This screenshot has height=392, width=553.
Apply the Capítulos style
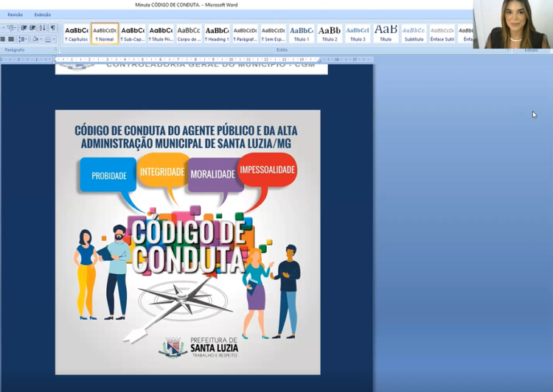76,34
